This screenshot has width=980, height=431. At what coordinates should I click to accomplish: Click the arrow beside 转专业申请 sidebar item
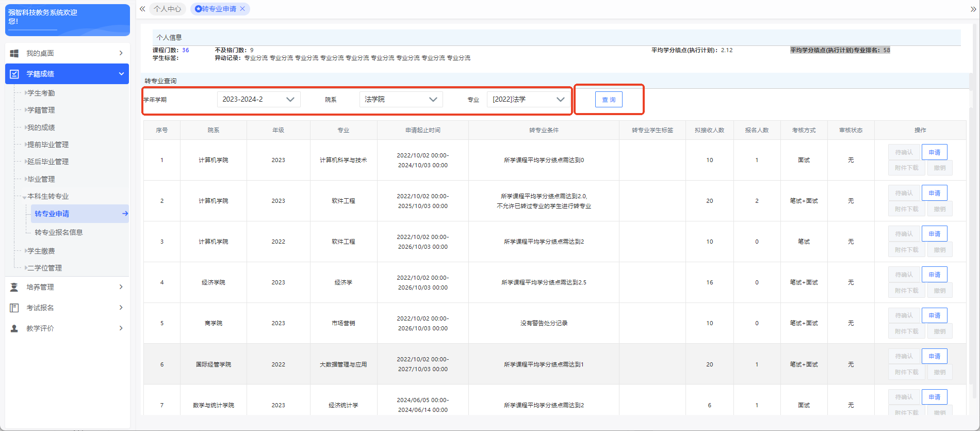pyautogui.click(x=125, y=214)
